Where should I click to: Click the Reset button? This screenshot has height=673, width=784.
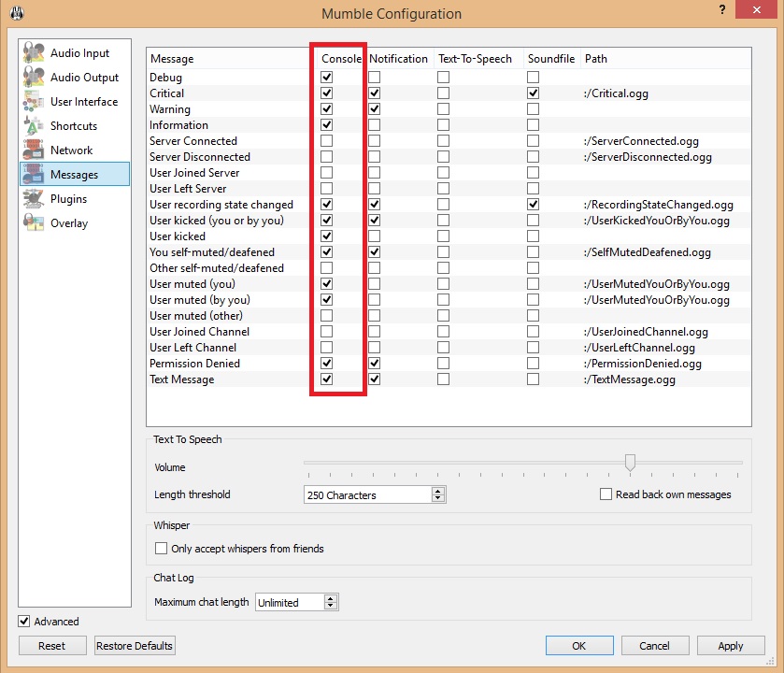[52, 646]
